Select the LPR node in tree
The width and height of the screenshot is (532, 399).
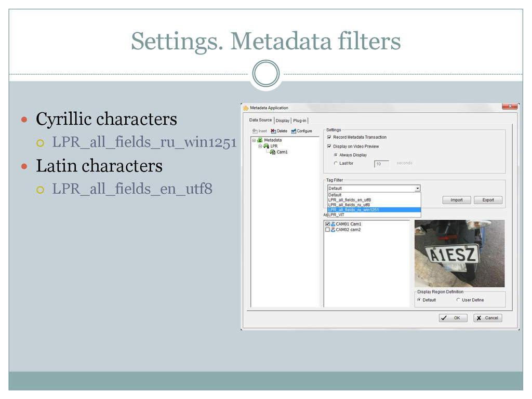point(274,146)
